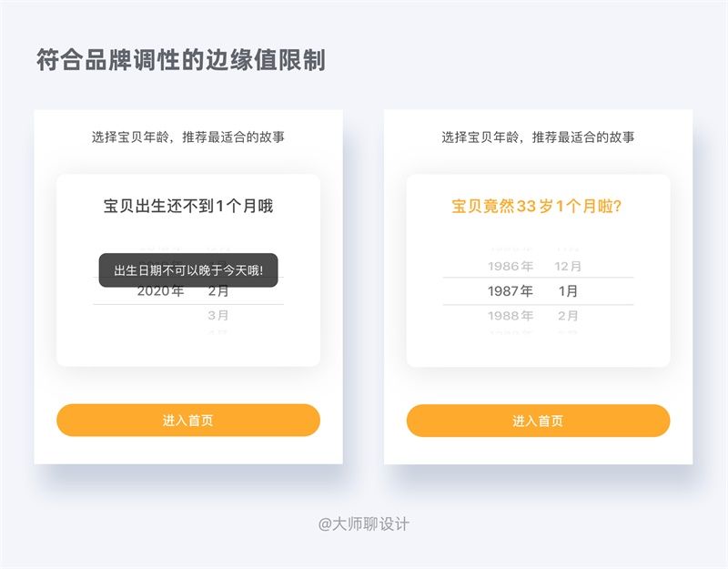Click 2020年 in left year picker
The image size is (728, 569).
[x=161, y=291]
